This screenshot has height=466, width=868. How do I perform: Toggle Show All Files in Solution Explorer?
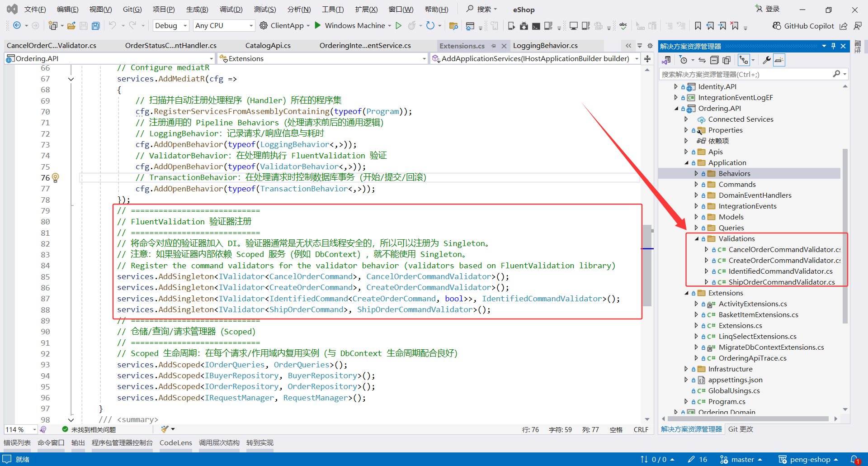point(726,60)
